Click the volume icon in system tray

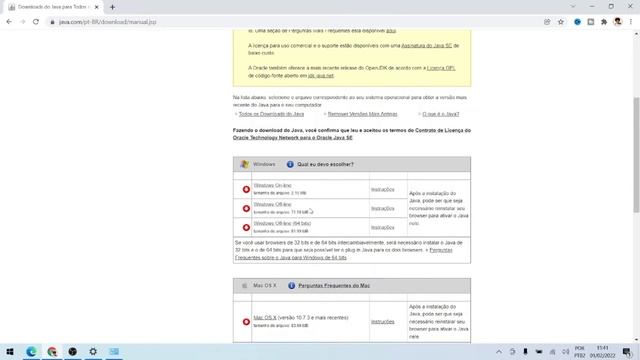coord(565,351)
